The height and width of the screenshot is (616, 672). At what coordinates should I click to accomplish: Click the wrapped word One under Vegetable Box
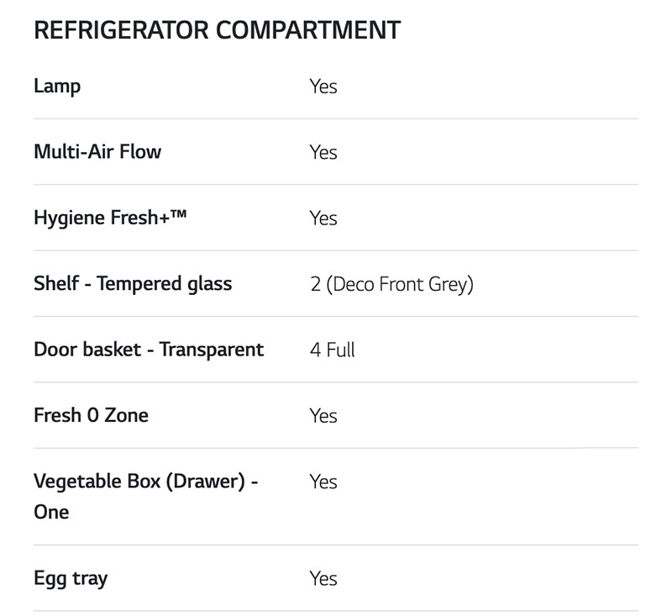(x=51, y=513)
